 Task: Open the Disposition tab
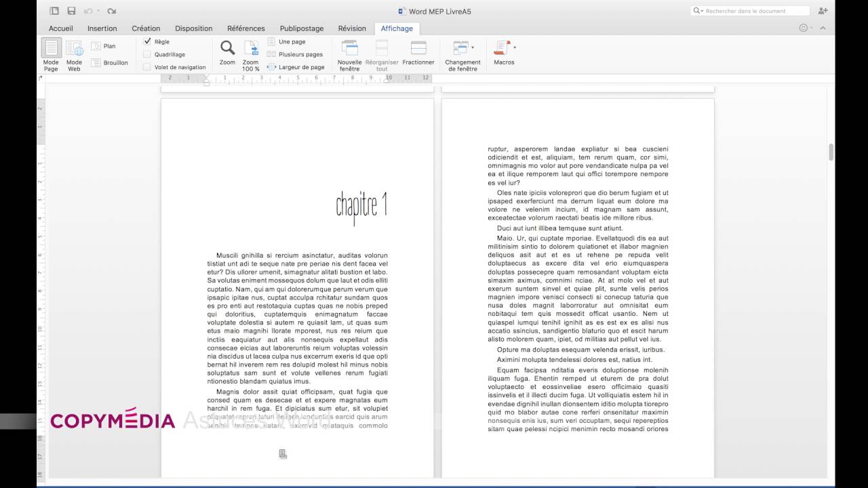(194, 28)
